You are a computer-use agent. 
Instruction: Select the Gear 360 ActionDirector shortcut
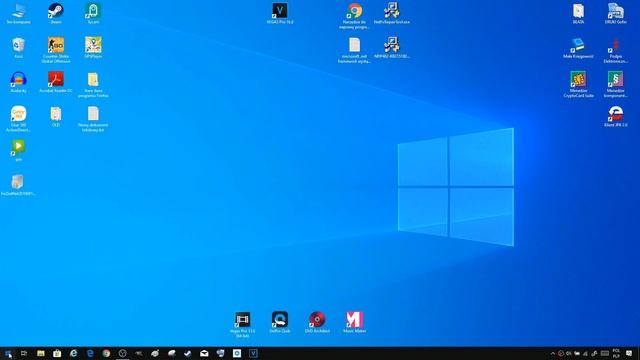18,118
